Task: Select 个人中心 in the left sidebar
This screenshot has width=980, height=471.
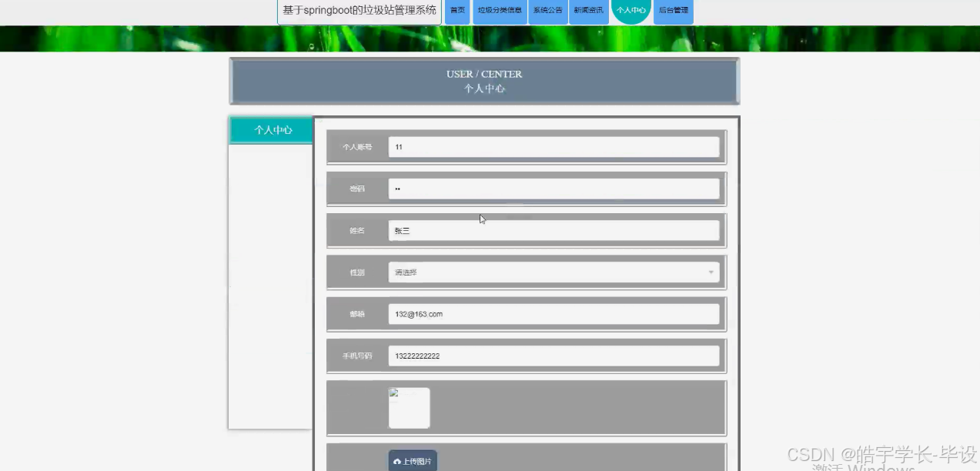Action: tap(270, 129)
